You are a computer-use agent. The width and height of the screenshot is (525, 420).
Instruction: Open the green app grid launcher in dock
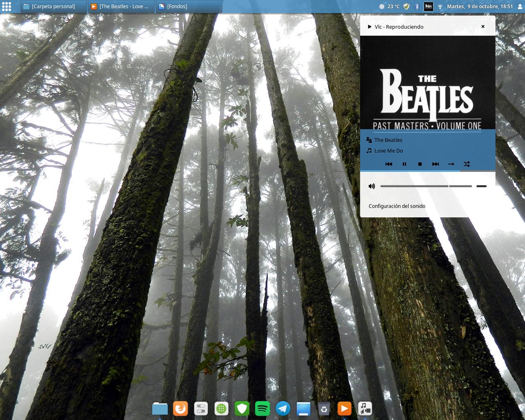click(x=221, y=409)
